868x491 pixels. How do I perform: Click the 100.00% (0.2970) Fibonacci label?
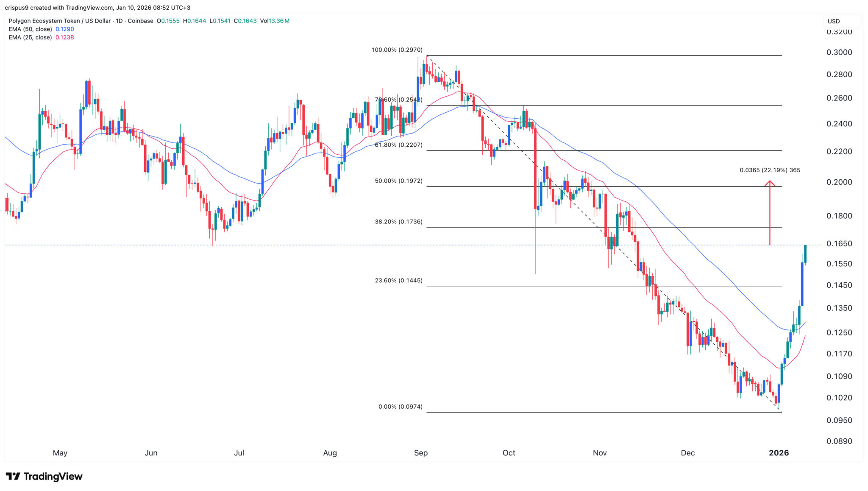[x=397, y=50]
